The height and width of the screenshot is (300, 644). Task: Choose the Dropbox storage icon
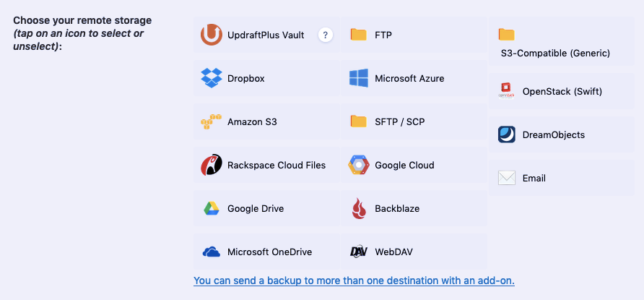tap(212, 78)
